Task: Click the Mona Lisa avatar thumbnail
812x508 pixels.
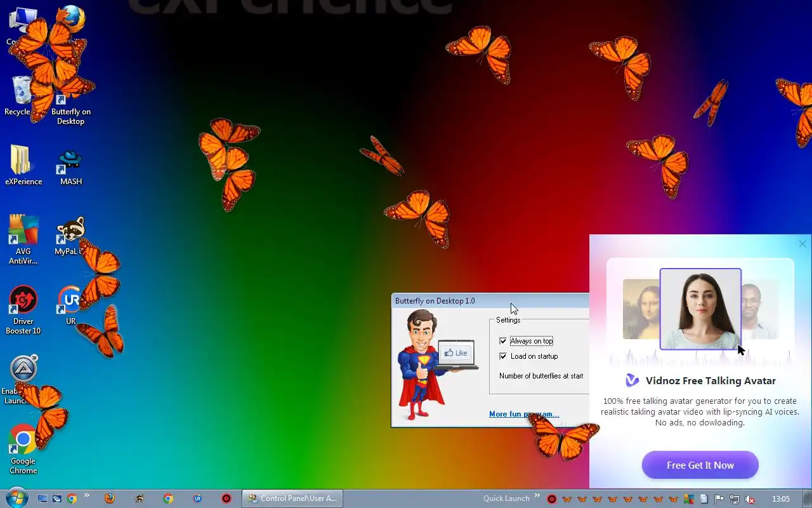Action: click(x=641, y=309)
